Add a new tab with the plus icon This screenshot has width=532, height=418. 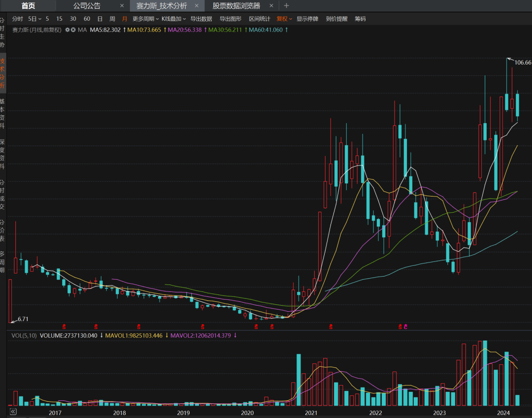287,6
